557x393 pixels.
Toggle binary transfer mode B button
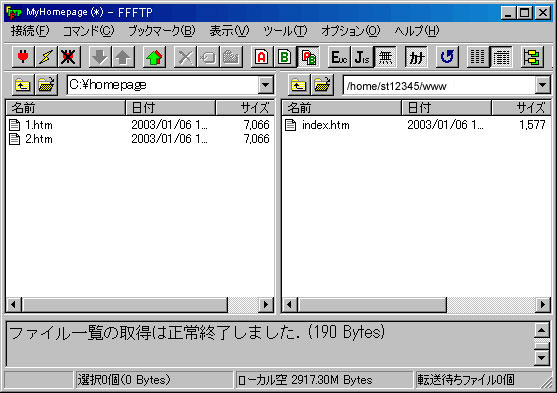[285, 57]
